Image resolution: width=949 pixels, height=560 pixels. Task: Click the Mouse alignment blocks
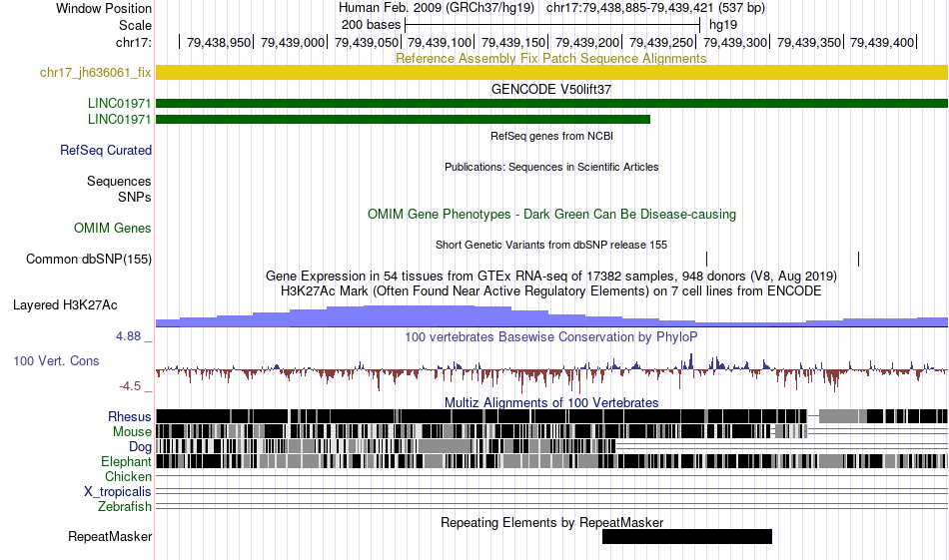(x=481, y=431)
